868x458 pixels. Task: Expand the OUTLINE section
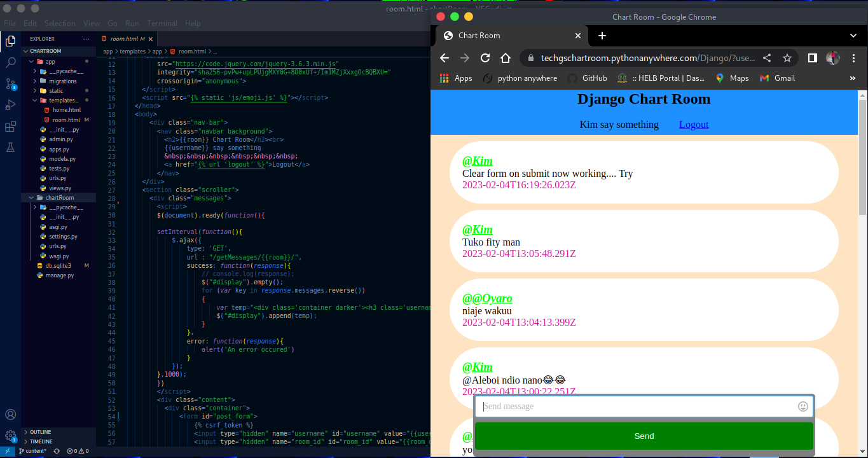pos(40,432)
